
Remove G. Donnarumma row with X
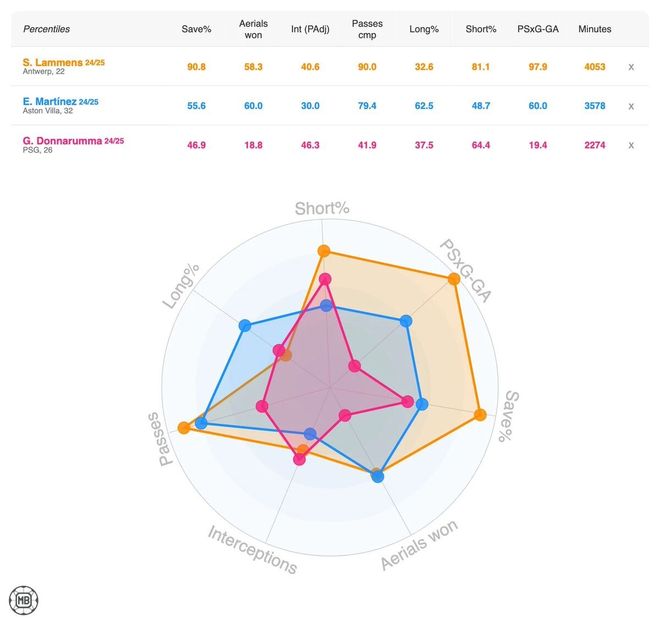[631, 145]
